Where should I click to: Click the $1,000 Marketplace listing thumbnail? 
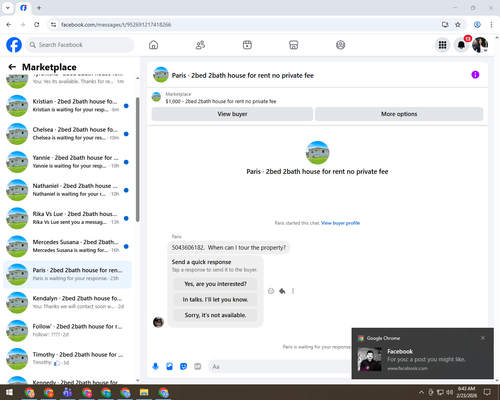pos(156,97)
